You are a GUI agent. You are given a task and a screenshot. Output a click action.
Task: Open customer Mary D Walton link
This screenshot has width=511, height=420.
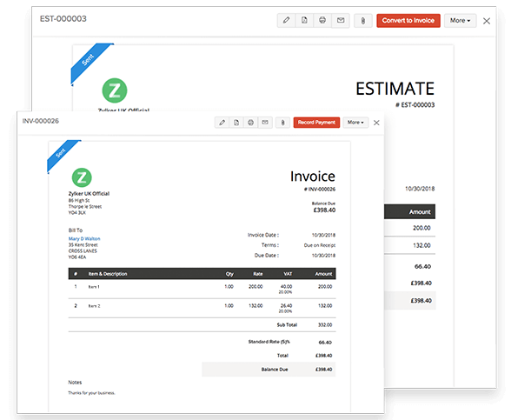[84, 238]
